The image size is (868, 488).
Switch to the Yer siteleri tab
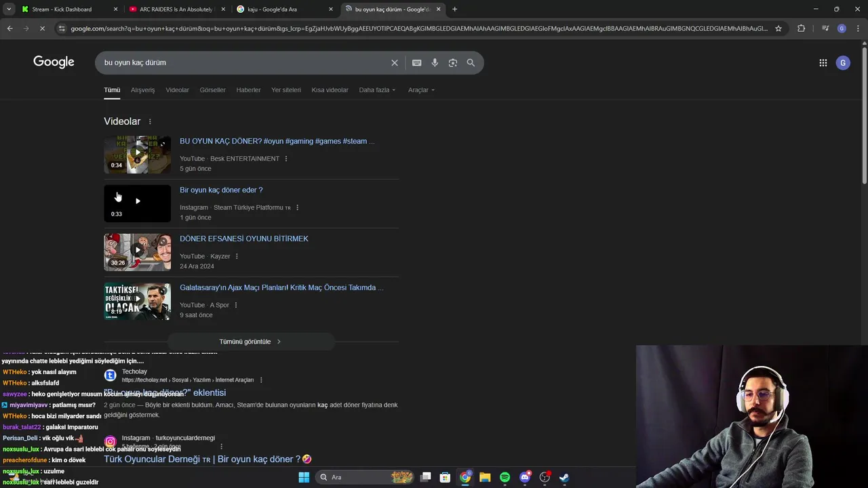coord(286,90)
